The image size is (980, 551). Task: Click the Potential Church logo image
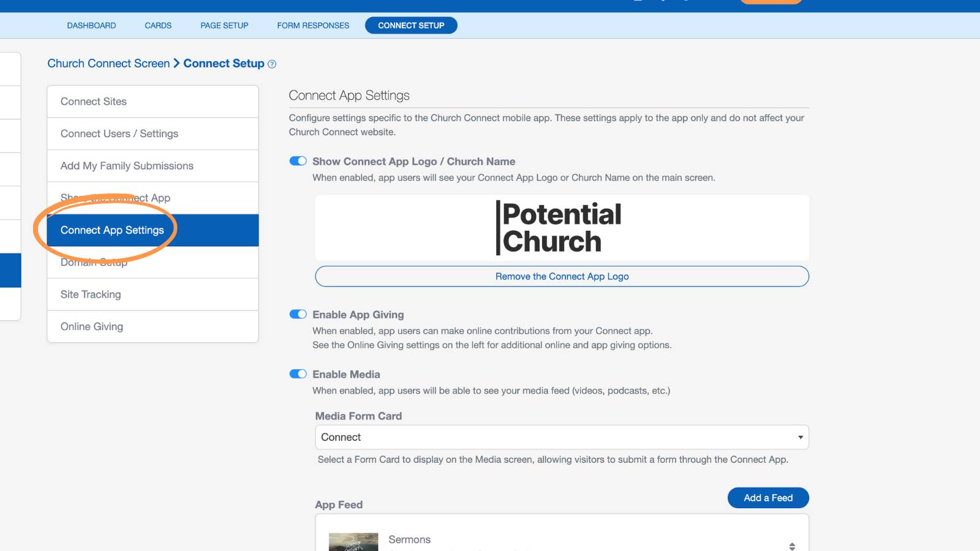point(559,228)
